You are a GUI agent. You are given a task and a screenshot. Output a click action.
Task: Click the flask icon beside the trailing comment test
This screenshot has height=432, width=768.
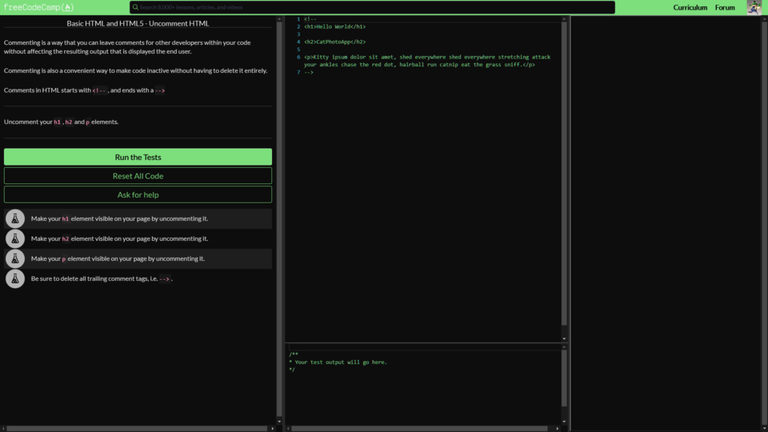pos(15,278)
